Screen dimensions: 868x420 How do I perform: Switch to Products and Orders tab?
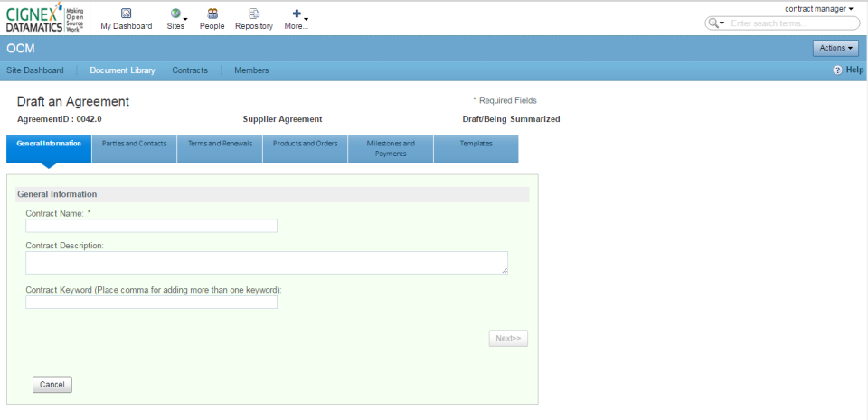tap(305, 149)
